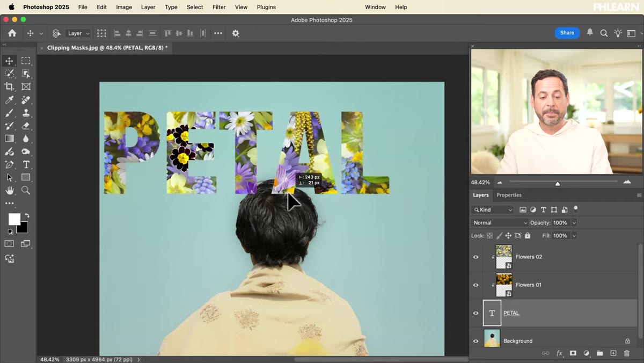Open the Photoshop 2025 application menu
The image size is (644, 363).
point(46,7)
